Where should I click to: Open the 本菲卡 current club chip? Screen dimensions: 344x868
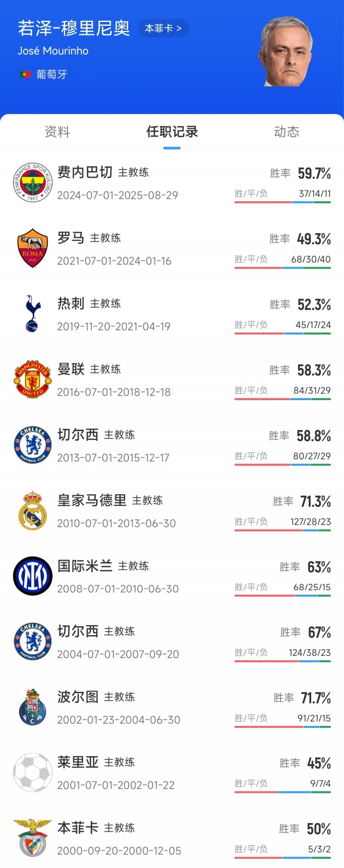tap(163, 29)
